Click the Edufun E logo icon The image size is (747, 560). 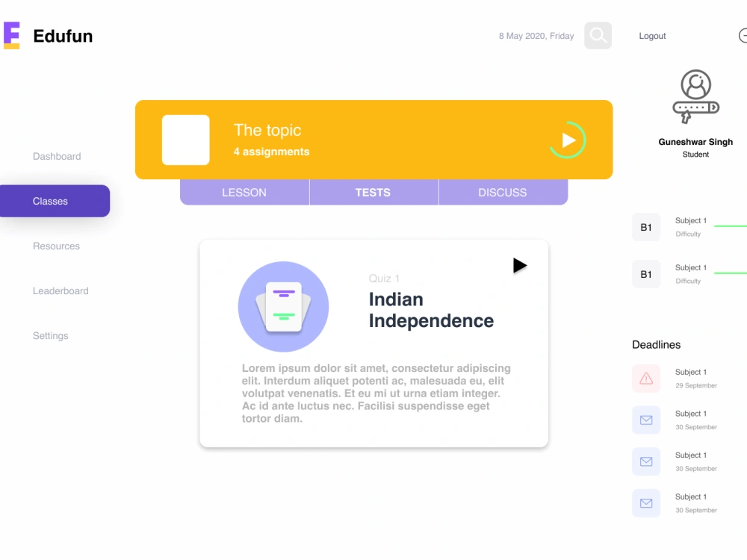click(11, 35)
